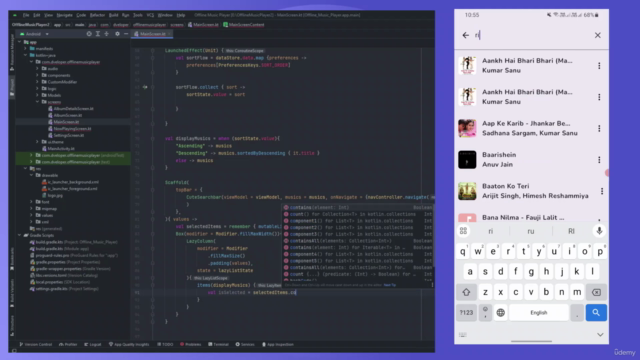Tap the English spacebar

(x=539, y=313)
